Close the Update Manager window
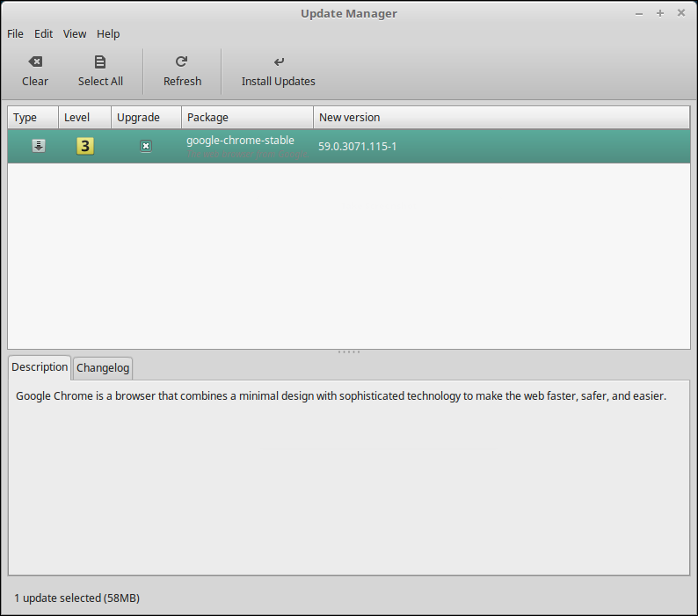Screen dimensions: 698x616 681,13
